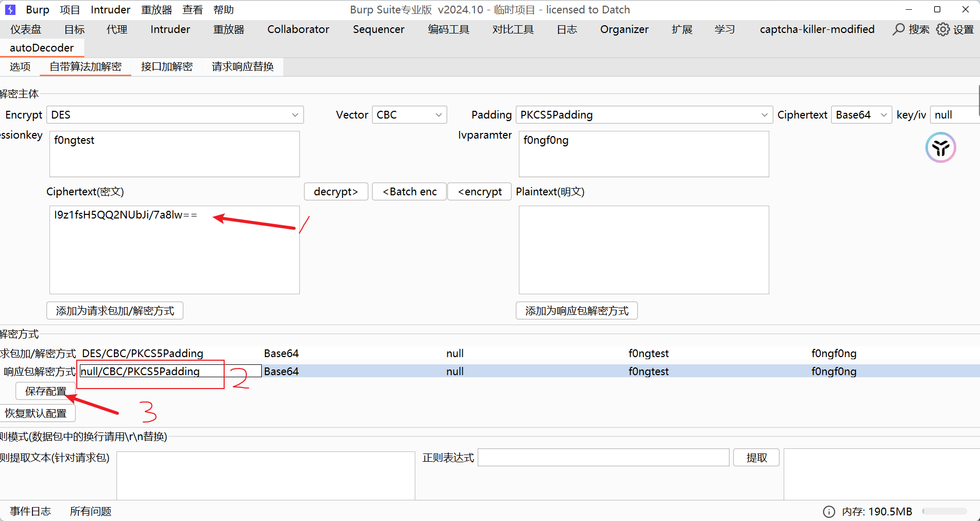Open the key/iv null dropdown
Viewport: 980px width, 521px height.
(x=955, y=114)
